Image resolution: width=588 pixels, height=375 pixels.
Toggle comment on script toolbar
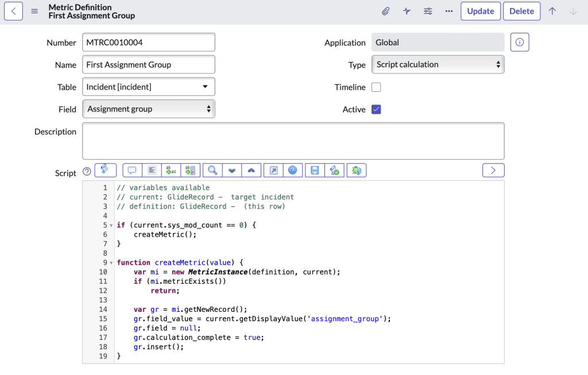[132, 171]
